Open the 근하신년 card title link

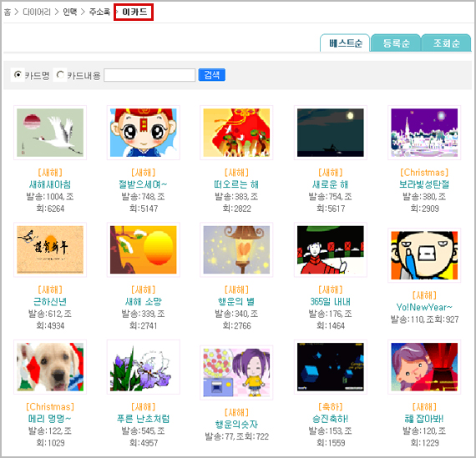pyautogui.click(x=50, y=301)
